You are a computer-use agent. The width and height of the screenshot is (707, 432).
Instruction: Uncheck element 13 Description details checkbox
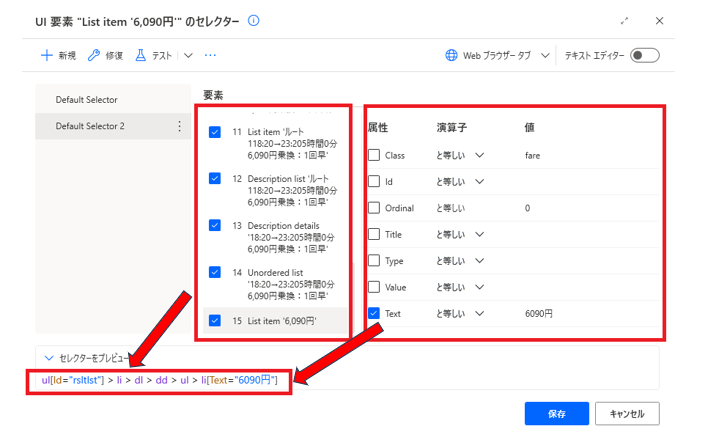[215, 225]
